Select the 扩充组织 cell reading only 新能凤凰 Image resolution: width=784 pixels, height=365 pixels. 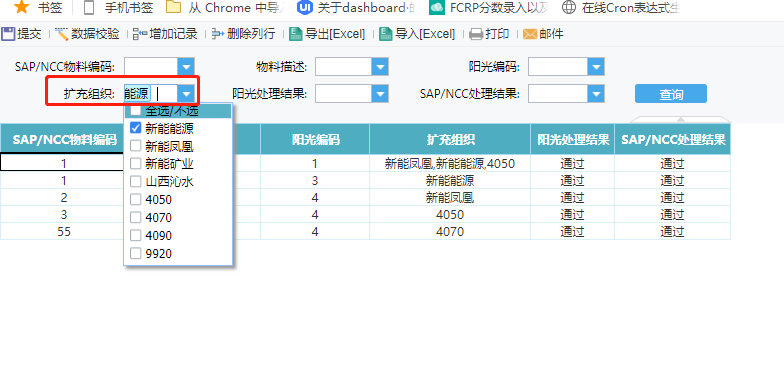450,198
